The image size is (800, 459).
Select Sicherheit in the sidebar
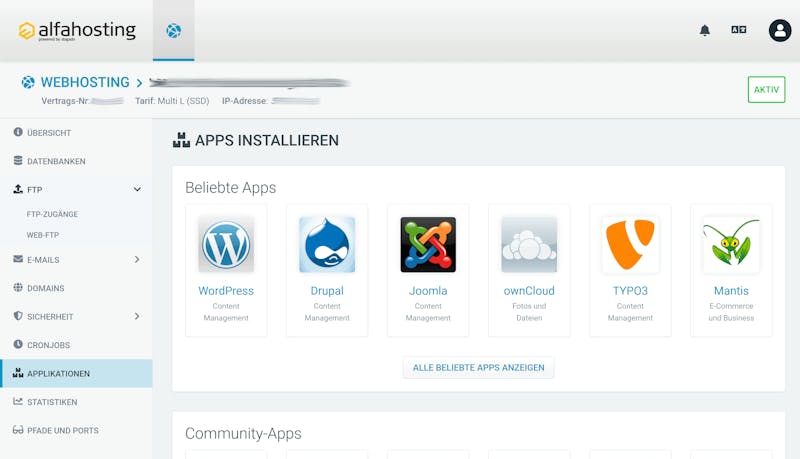point(77,317)
